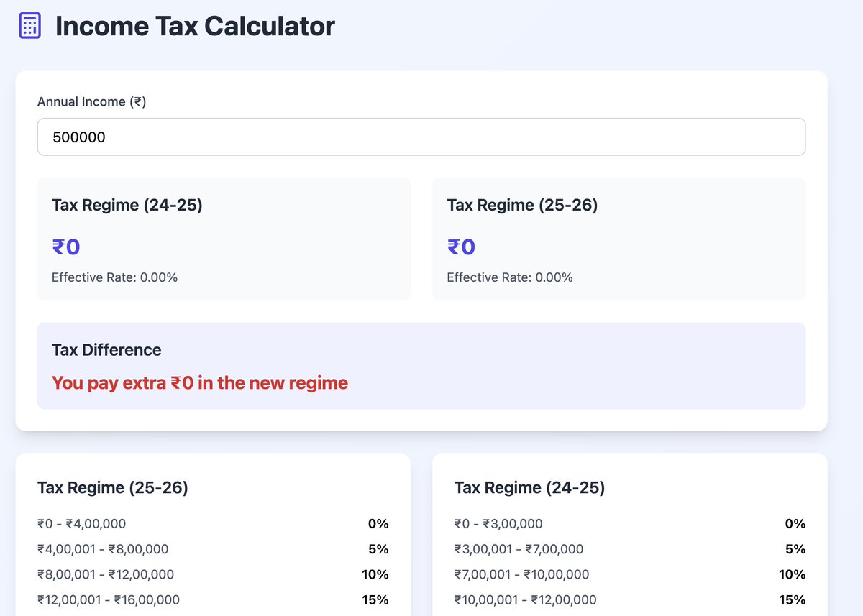Click the calculator icon beside the title
The height and width of the screenshot is (616, 863).
pyautogui.click(x=29, y=26)
